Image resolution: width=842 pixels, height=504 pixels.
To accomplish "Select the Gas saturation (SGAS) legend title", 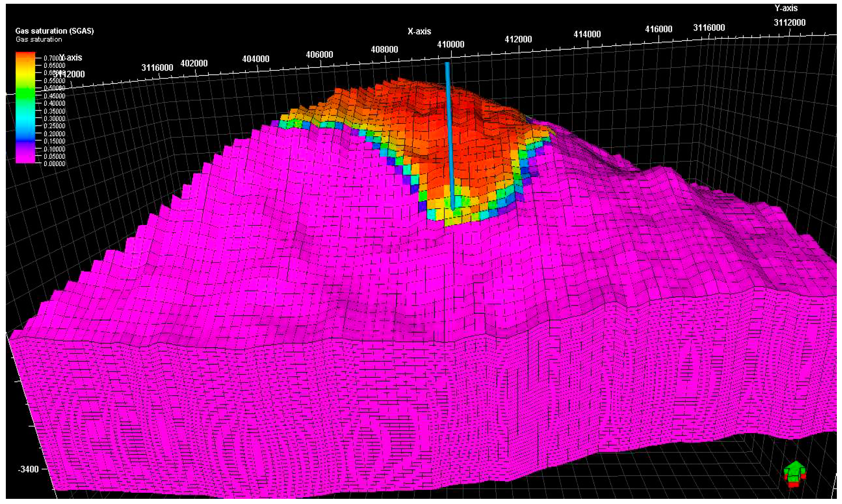I will [x=55, y=30].
